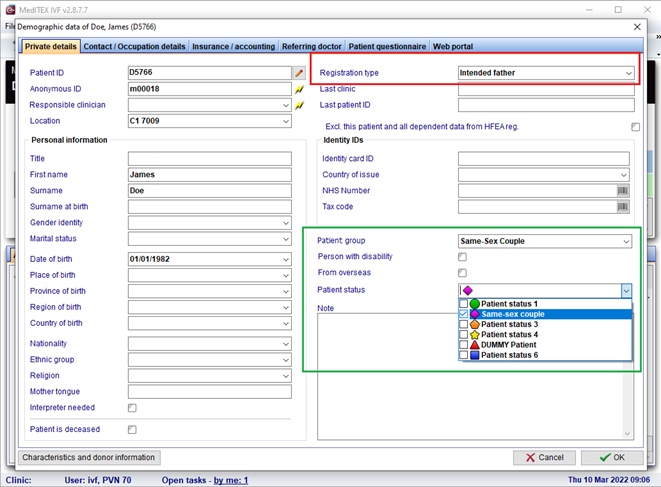
Task: Click the Mother tongue input field
Action: 210,392
